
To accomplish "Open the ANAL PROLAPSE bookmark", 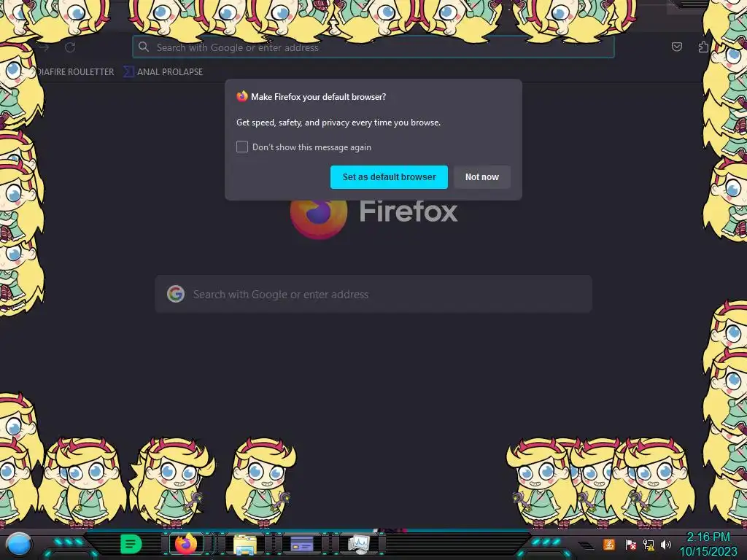I will [x=163, y=72].
